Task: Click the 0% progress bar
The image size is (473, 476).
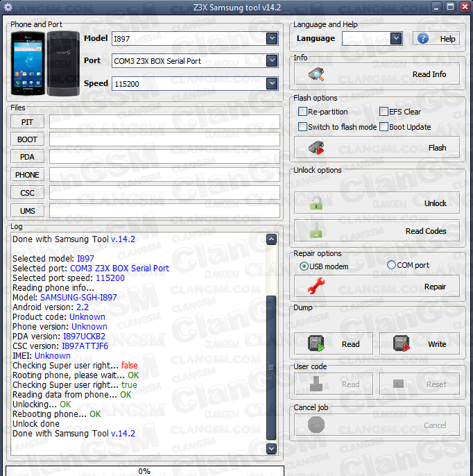Action: [x=145, y=471]
